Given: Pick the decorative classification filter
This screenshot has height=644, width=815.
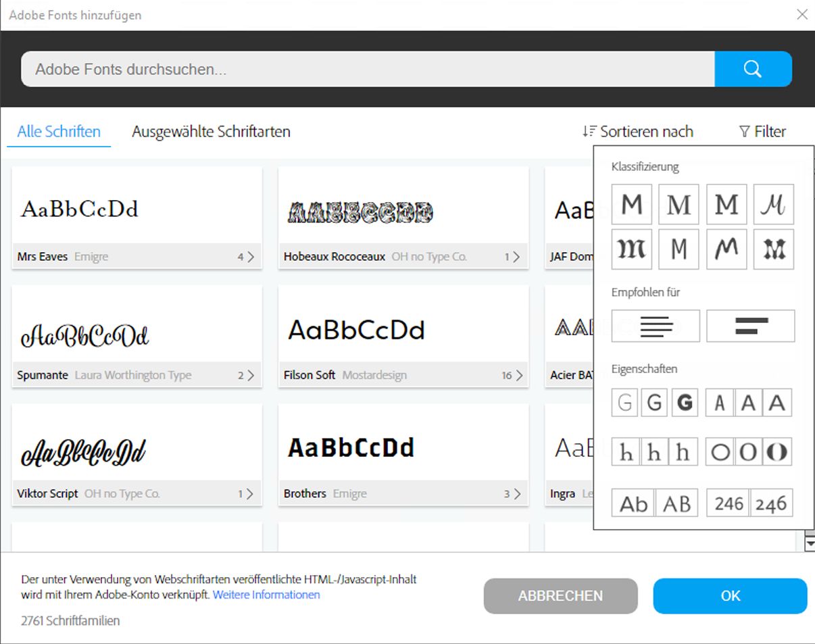Looking at the screenshot, I should (773, 249).
